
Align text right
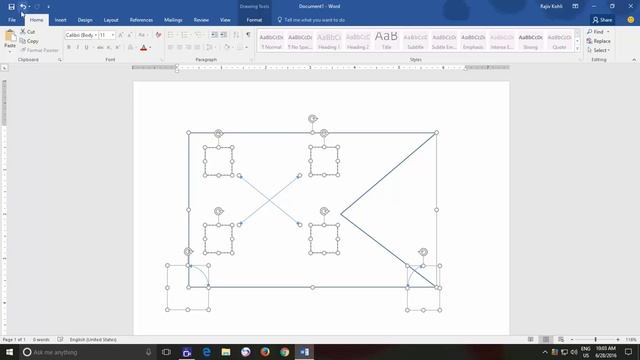tap(189, 47)
